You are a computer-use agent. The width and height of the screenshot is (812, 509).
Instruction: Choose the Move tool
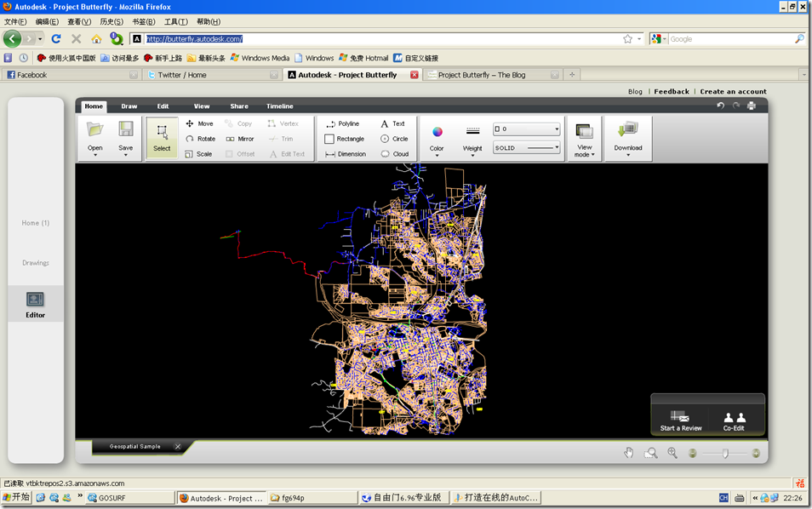(x=199, y=123)
